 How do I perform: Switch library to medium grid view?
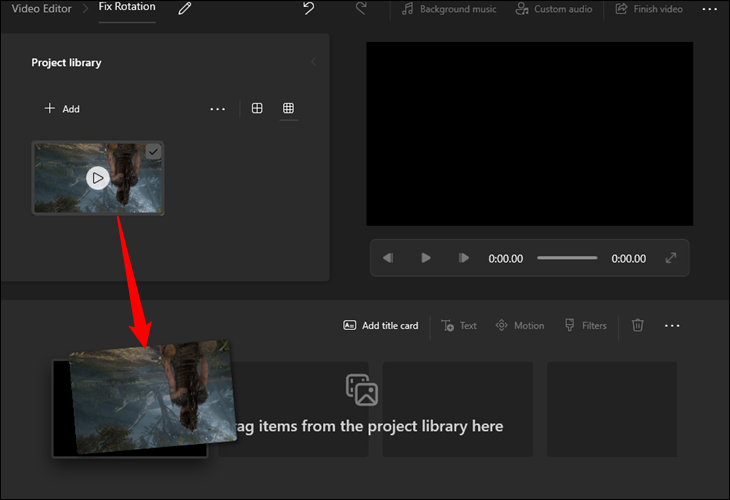click(257, 108)
